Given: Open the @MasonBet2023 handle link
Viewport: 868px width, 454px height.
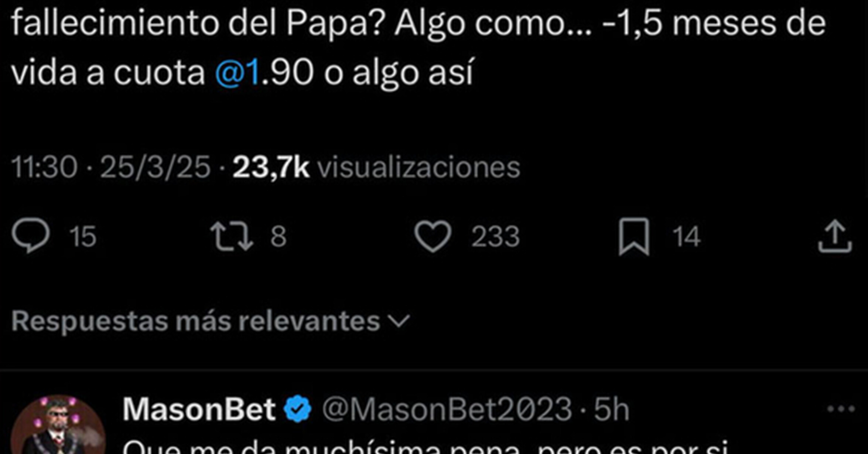Looking at the screenshot, I should pyautogui.click(x=447, y=409).
